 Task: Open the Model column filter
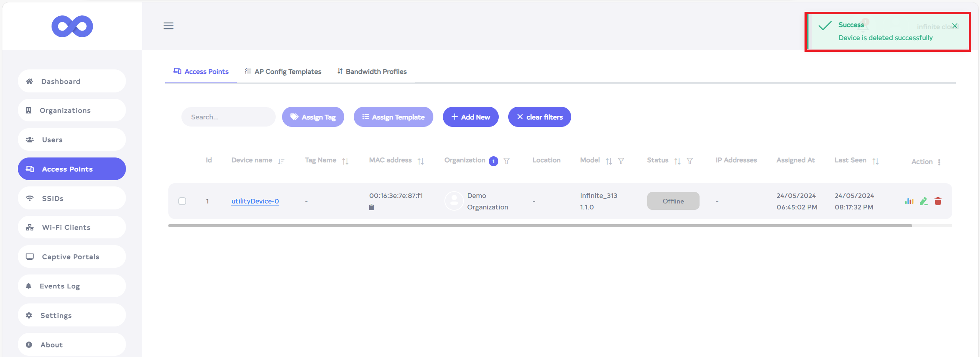click(621, 161)
